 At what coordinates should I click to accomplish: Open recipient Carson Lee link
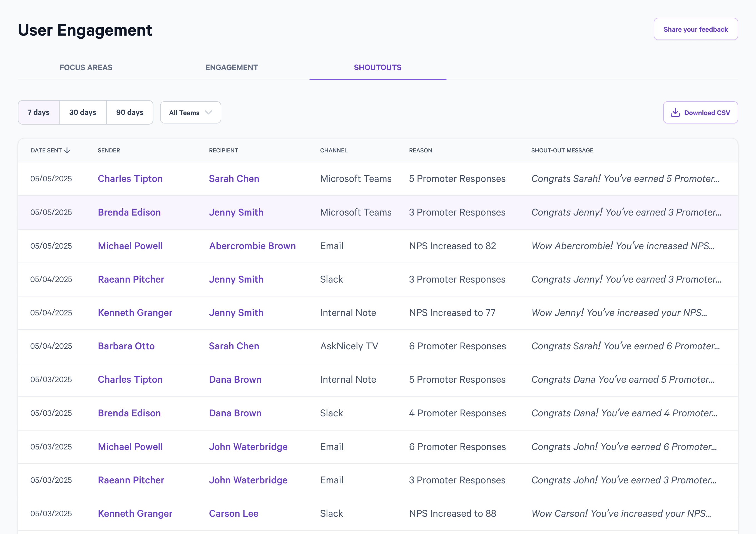pyautogui.click(x=233, y=513)
